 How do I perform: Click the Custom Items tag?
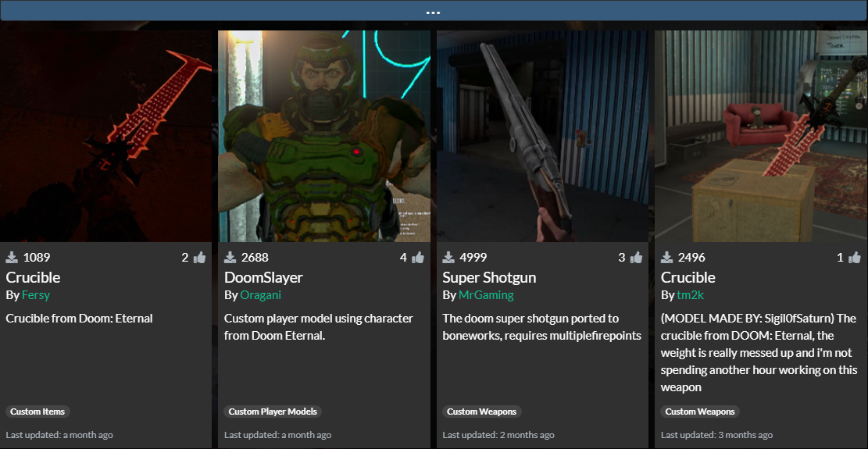pyautogui.click(x=38, y=412)
